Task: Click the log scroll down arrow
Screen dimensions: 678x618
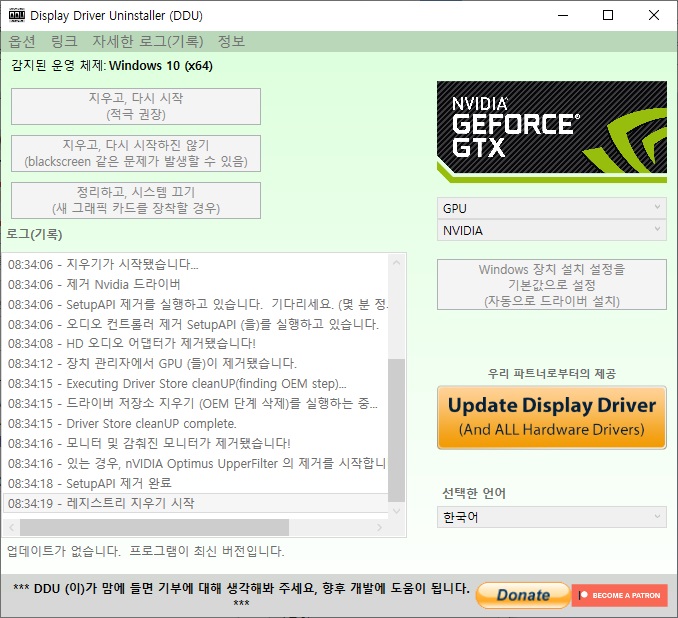Action: [397, 511]
